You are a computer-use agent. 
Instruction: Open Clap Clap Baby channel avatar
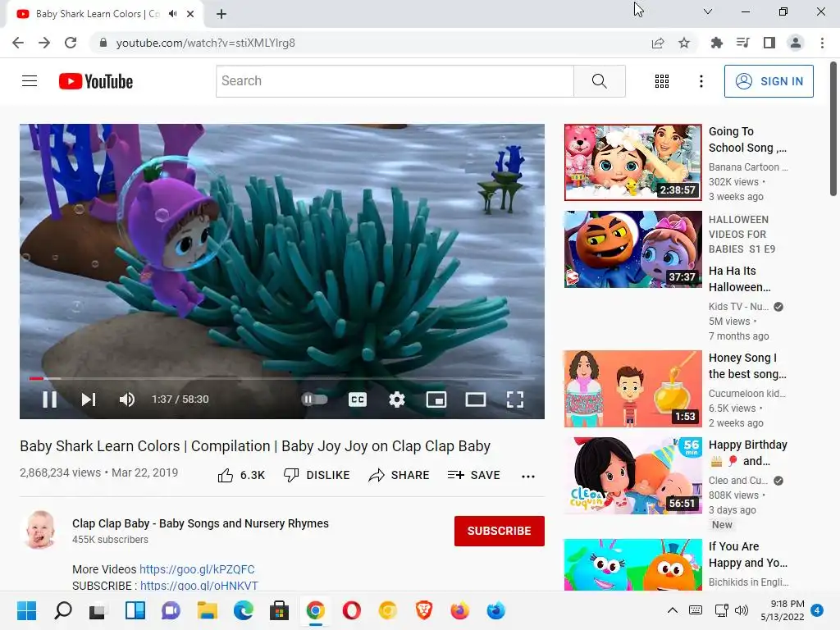(41, 530)
